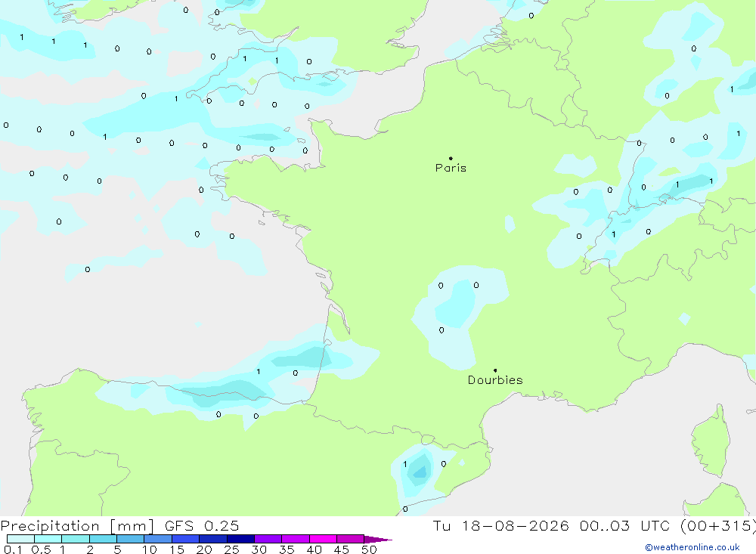
Task: Click the blue 10 mm legend swatch
Action: pyautogui.click(x=158, y=539)
